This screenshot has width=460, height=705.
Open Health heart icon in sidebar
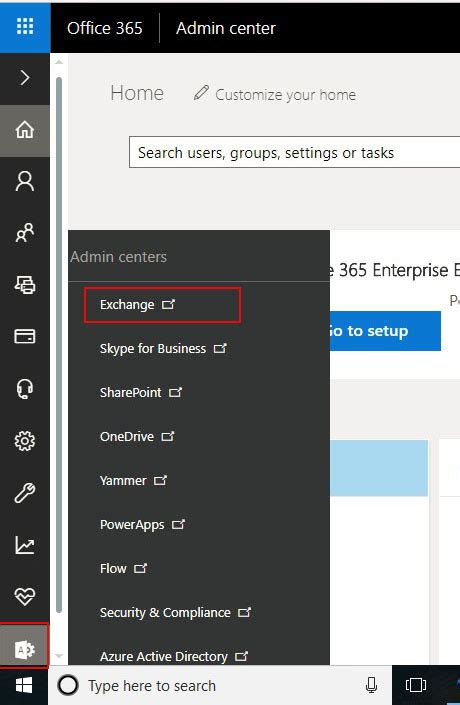pos(25,597)
